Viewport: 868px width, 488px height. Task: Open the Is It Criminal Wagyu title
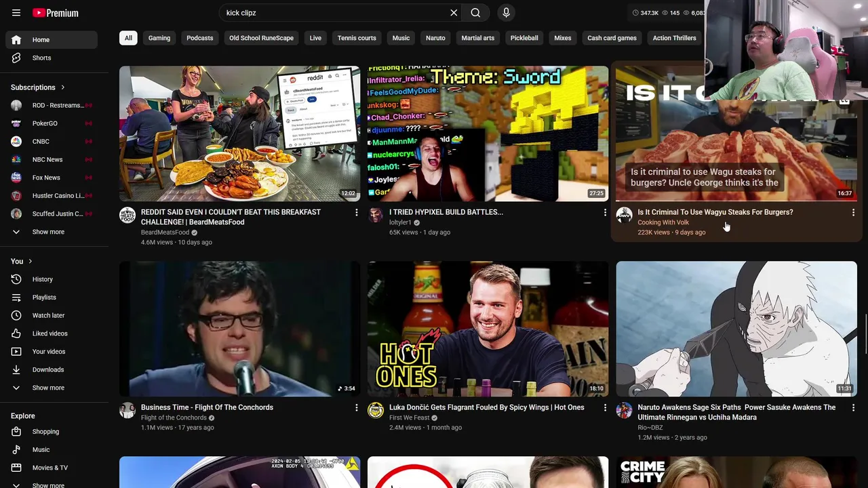click(715, 212)
